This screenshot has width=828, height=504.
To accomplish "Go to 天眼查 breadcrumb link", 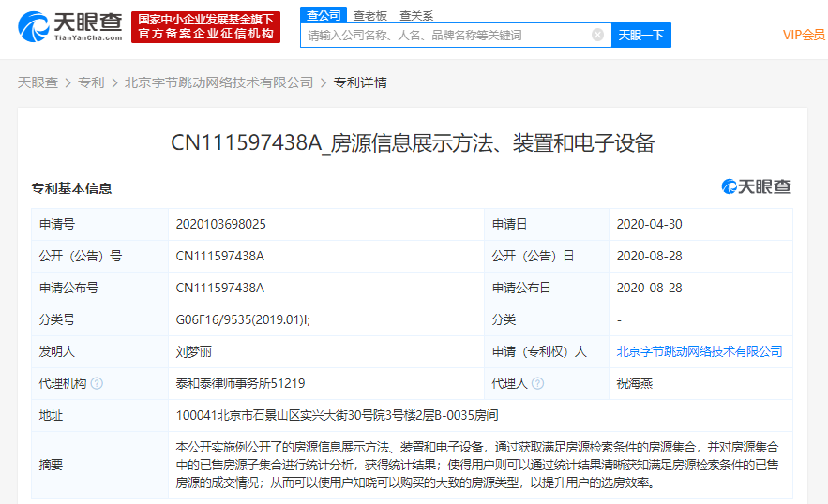I will (x=38, y=82).
